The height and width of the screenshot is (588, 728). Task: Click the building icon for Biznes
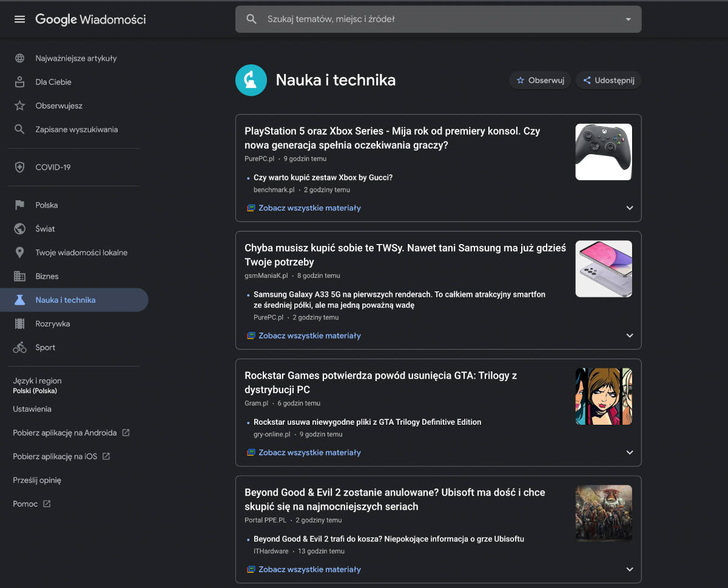pos(20,276)
